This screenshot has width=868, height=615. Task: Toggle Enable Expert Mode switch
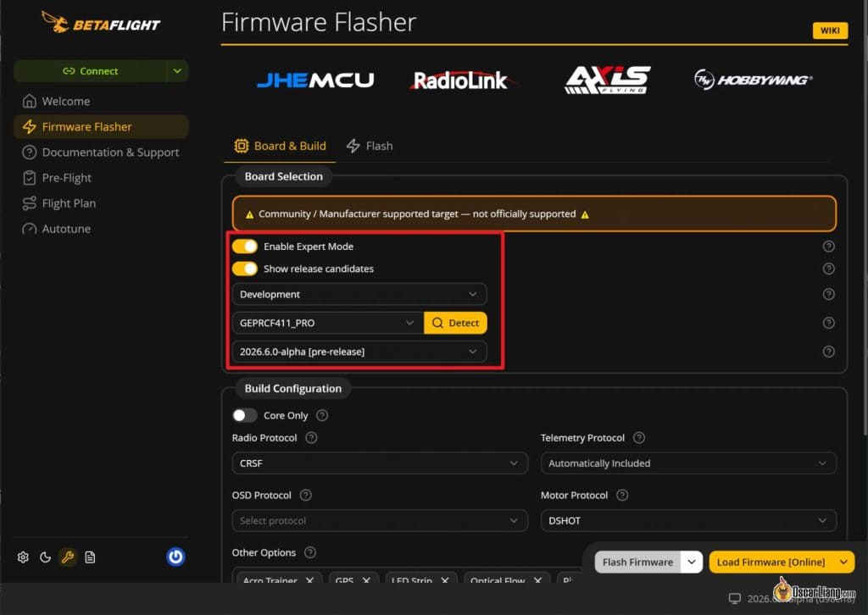pyautogui.click(x=244, y=247)
